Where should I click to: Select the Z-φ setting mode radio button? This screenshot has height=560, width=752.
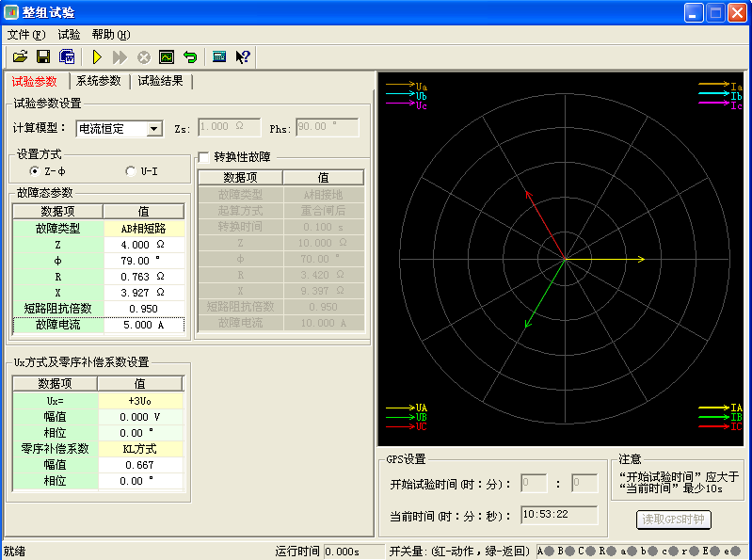(35, 171)
